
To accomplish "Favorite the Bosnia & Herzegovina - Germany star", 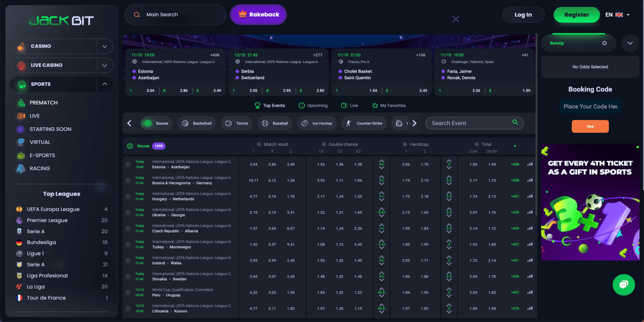I will click(128, 180).
